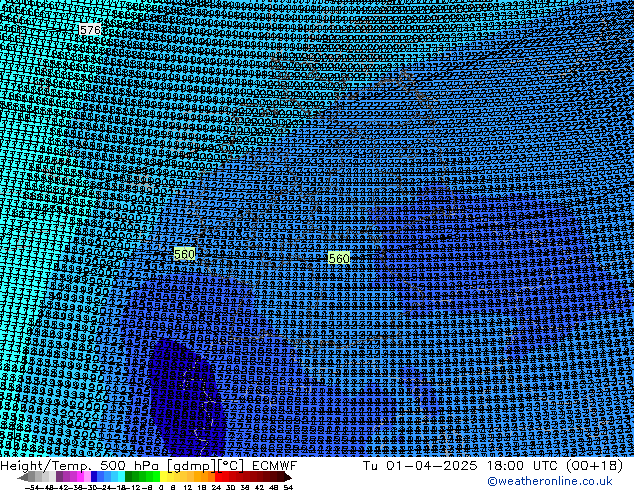The height and width of the screenshot is (490, 634).
Task: Click the Tu 01-04-2025 18:00 UTC timestamp
Action: (x=492, y=465)
